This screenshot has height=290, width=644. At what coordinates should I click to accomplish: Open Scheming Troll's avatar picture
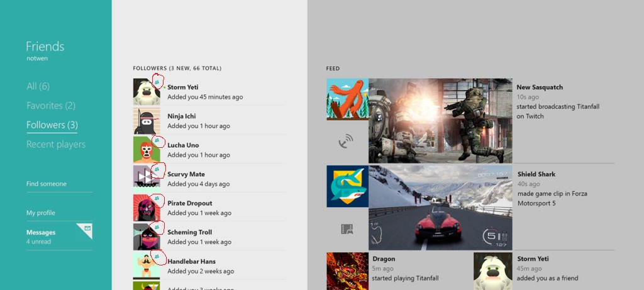click(x=147, y=237)
